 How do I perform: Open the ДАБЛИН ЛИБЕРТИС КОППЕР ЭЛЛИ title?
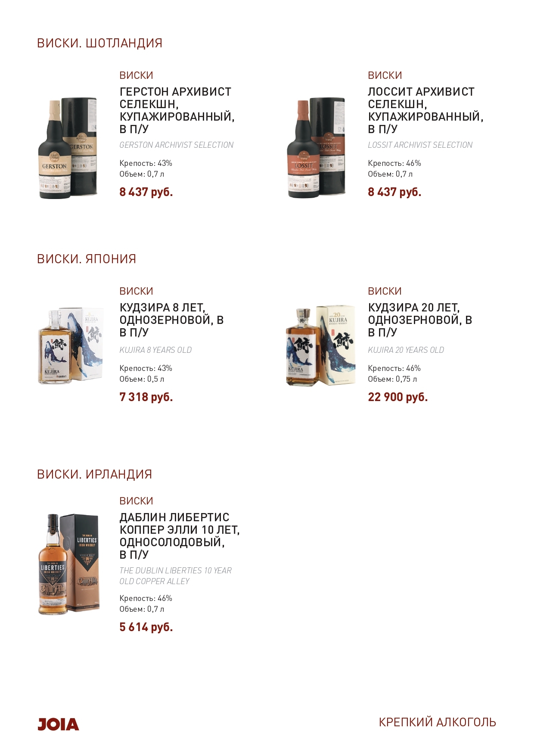pyautogui.click(x=180, y=536)
